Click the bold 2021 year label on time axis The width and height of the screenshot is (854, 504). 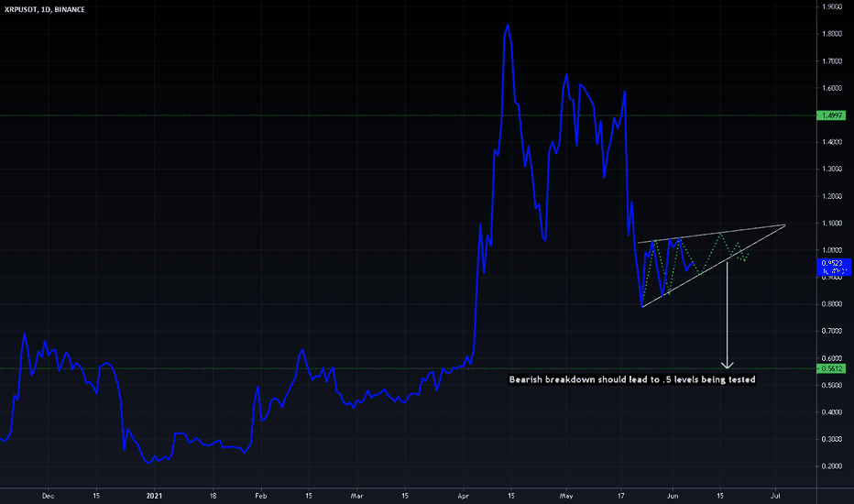tap(155, 496)
